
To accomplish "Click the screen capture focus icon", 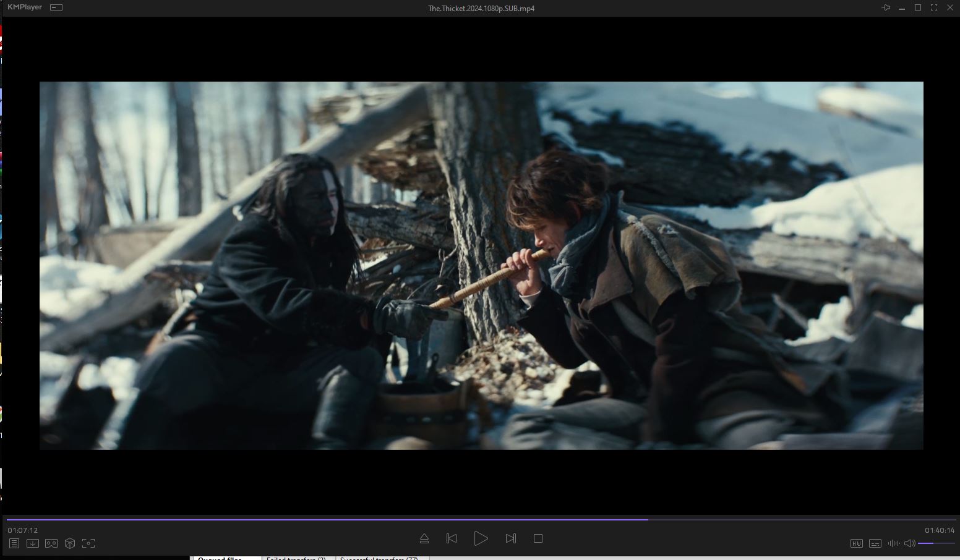I will pyautogui.click(x=88, y=543).
